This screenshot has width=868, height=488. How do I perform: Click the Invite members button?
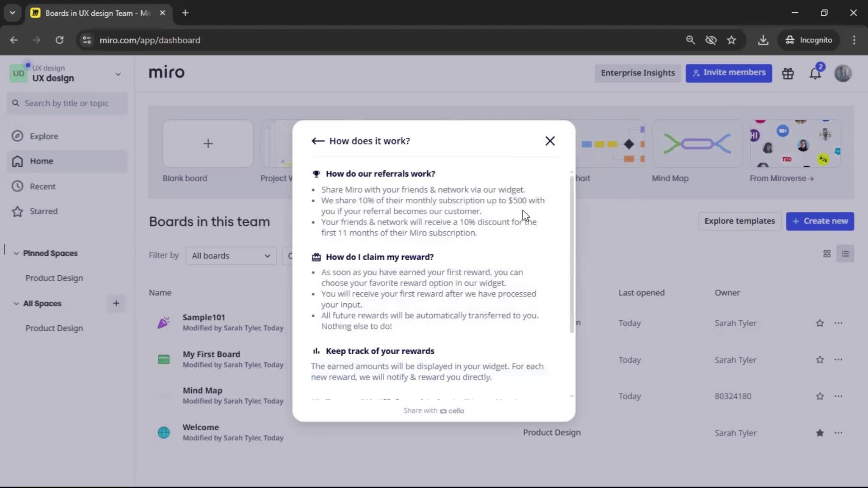(x=729, y=73)
